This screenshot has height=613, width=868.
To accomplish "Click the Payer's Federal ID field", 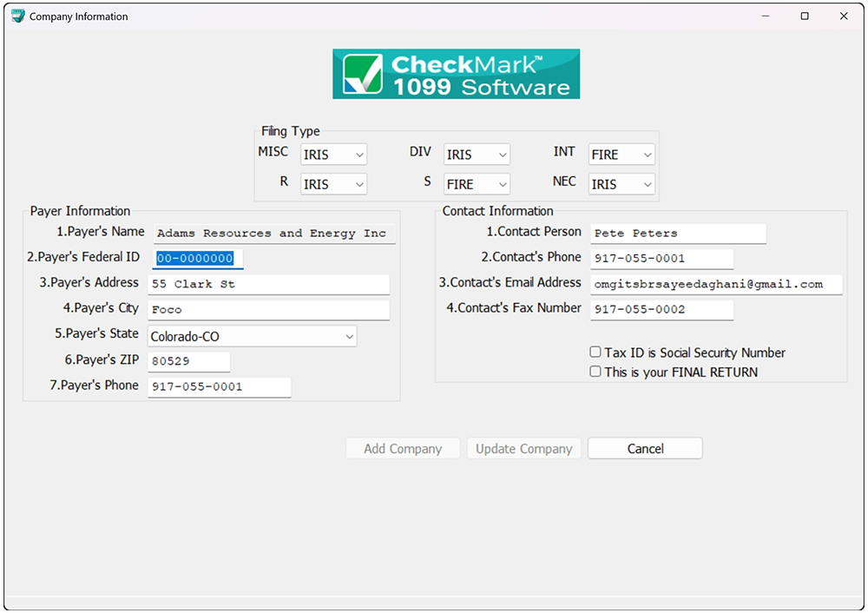I will tap(198, 259).
